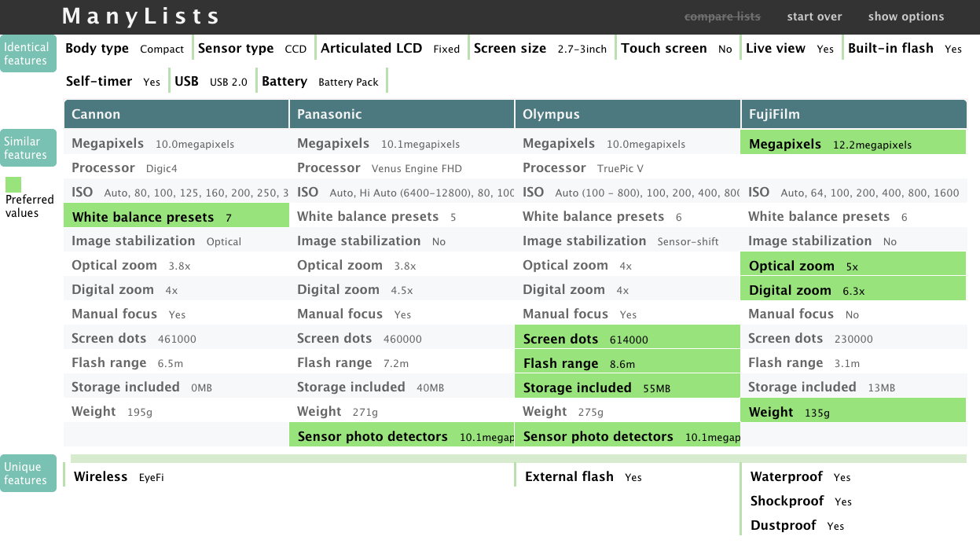Image resolution: width=980 pixels, height=551 pixels.
Task: Click the Shockproof Yes unique feature
Action: [x=801, y=501]
